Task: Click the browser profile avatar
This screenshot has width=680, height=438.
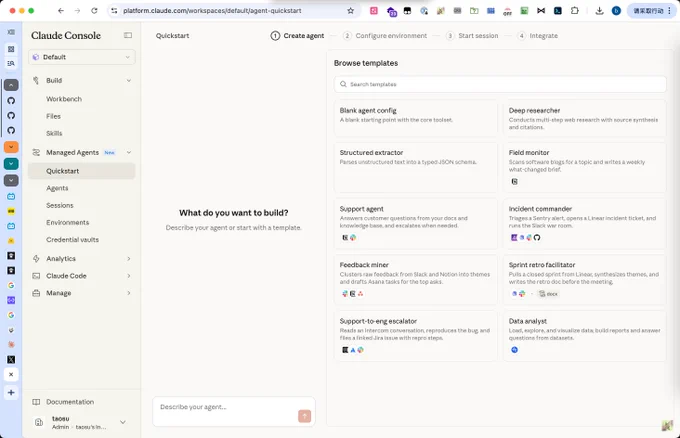Action: tap(616, 11)
